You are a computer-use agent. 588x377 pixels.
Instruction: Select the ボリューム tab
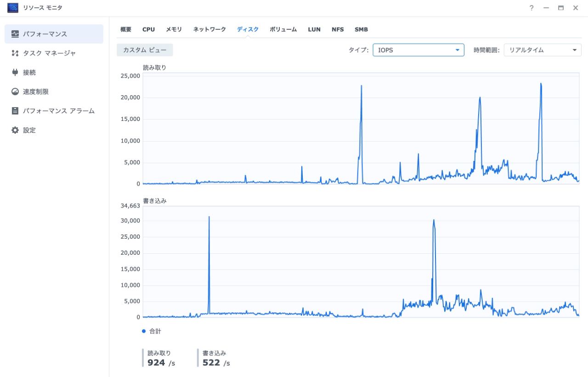pyautogui.click(x=283, y=29)
